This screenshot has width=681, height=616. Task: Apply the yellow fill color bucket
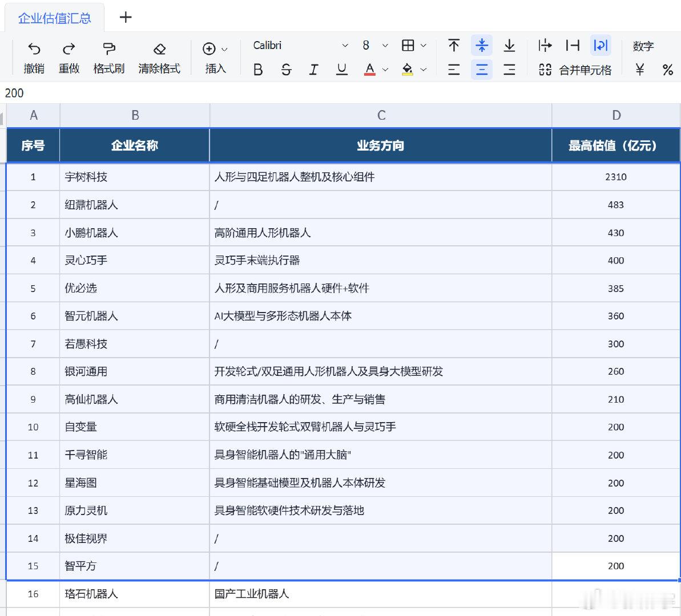(x=408, y=70)
